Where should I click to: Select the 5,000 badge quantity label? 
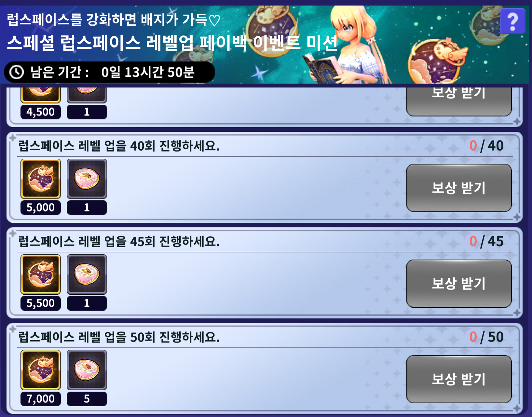coord(41,208)
